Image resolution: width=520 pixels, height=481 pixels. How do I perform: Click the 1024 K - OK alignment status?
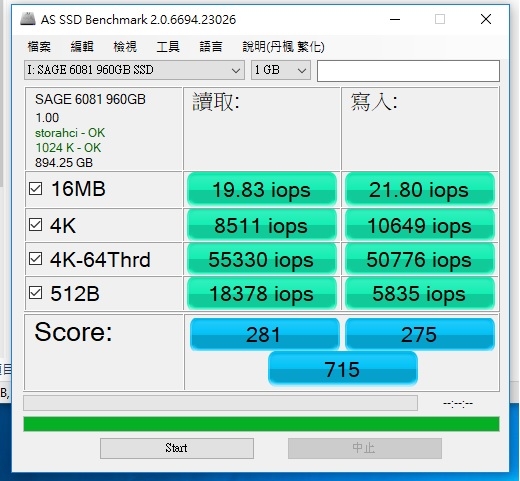(68, 148)
